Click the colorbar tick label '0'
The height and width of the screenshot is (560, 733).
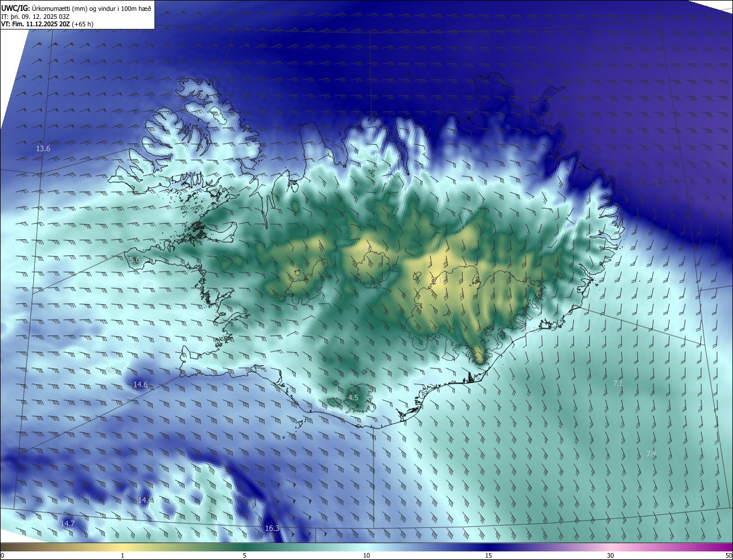2,555
